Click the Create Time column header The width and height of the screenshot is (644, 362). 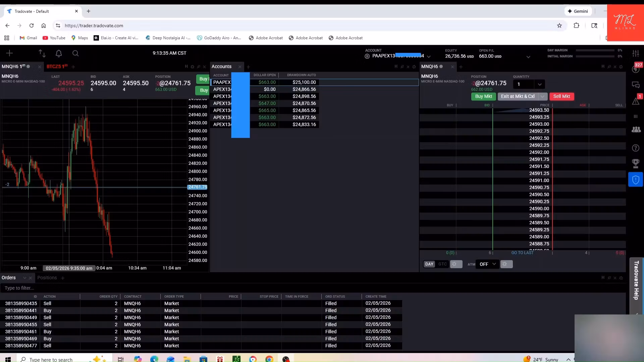[376, 297]
